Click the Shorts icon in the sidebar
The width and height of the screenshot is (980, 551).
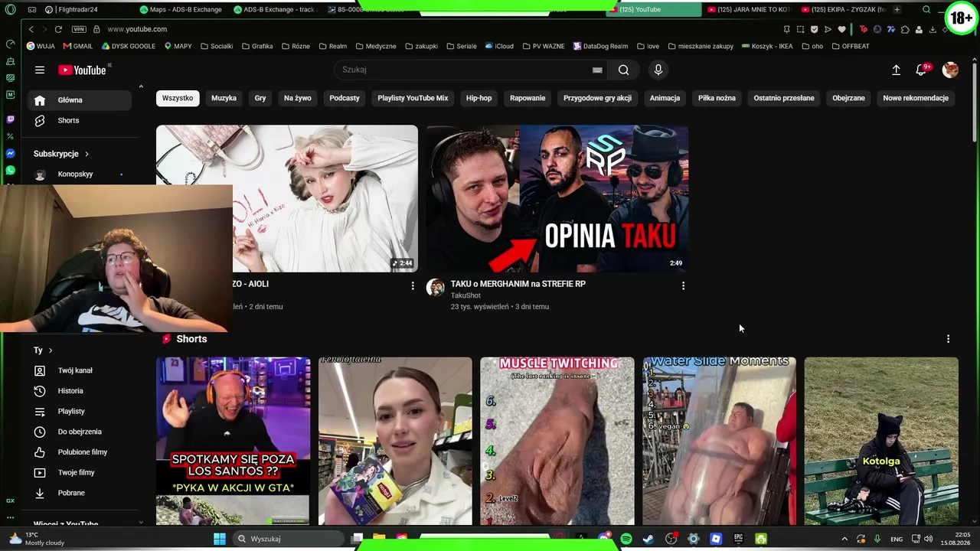point(40,120)
